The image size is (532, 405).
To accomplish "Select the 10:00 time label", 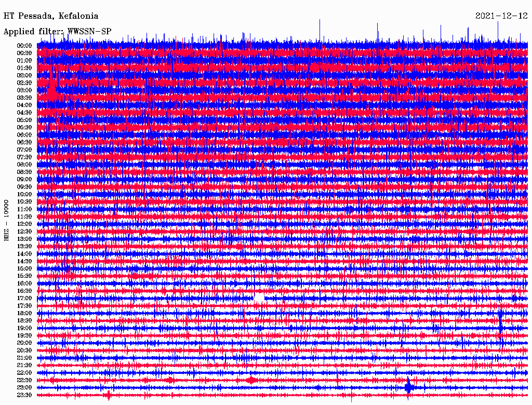I will (24, 194).
